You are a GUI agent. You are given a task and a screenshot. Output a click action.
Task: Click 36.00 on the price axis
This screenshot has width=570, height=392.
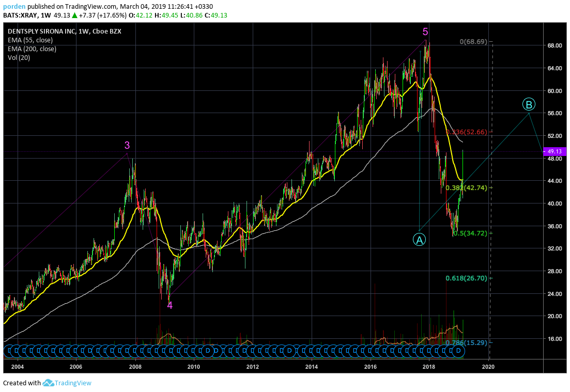pos(554,226)
